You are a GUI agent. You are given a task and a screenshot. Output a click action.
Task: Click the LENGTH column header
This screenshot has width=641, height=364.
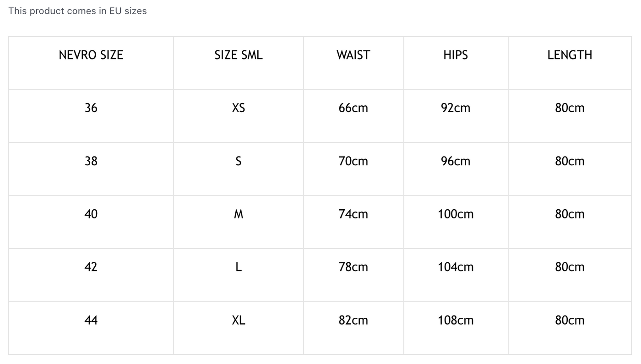pyautogui.click(x=570, y=55)
